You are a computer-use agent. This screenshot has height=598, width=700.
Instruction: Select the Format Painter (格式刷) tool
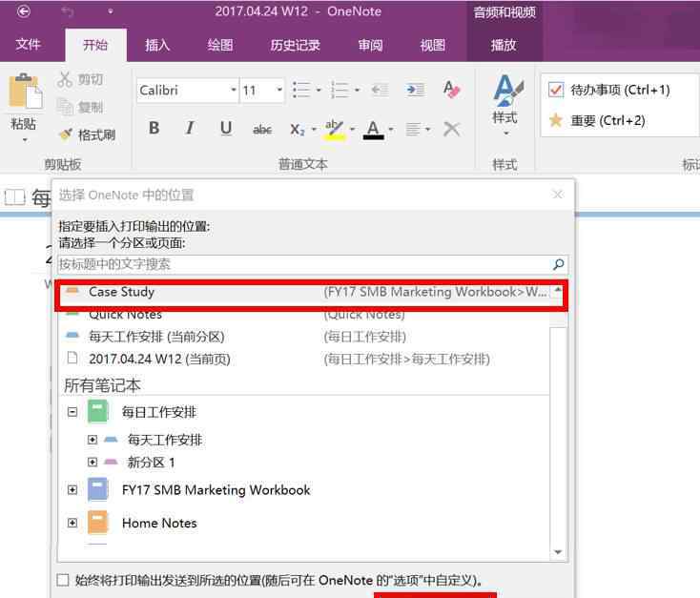click(88, 134)
